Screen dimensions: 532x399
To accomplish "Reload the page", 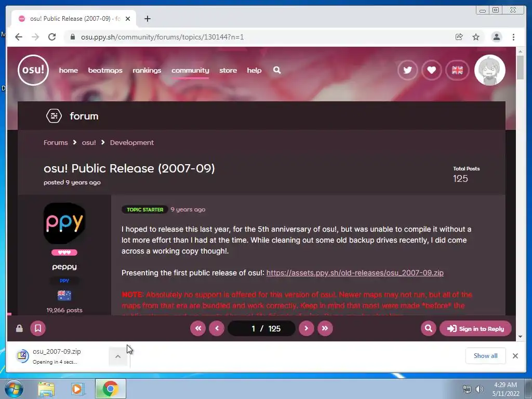I will point(52,37).
